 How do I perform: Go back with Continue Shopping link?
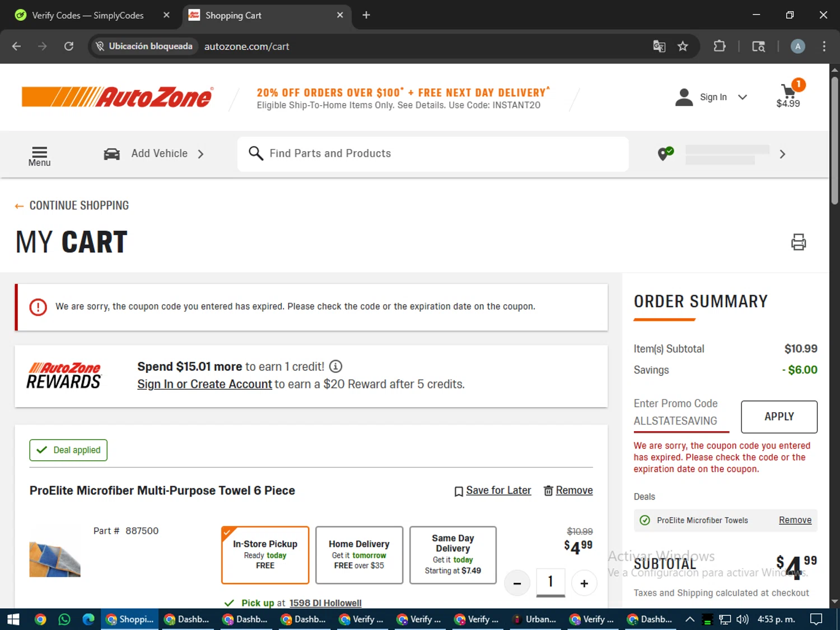[x=72, y=206]
